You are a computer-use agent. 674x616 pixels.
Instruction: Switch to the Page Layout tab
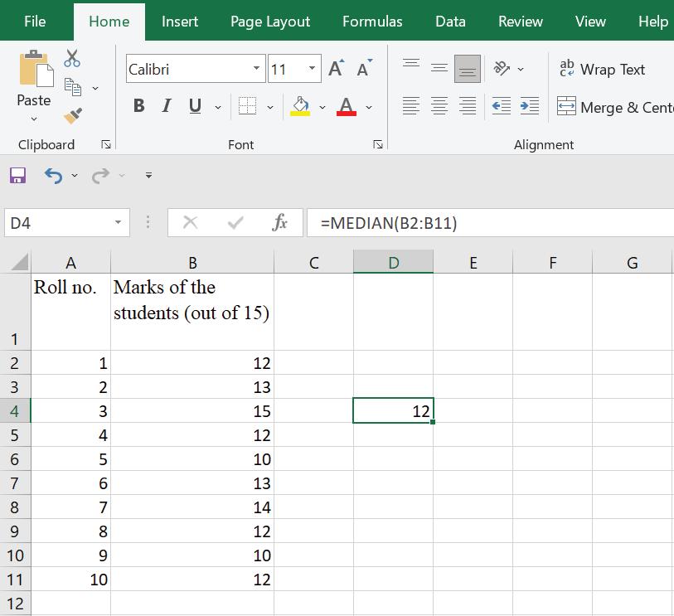tap(270, 22)
